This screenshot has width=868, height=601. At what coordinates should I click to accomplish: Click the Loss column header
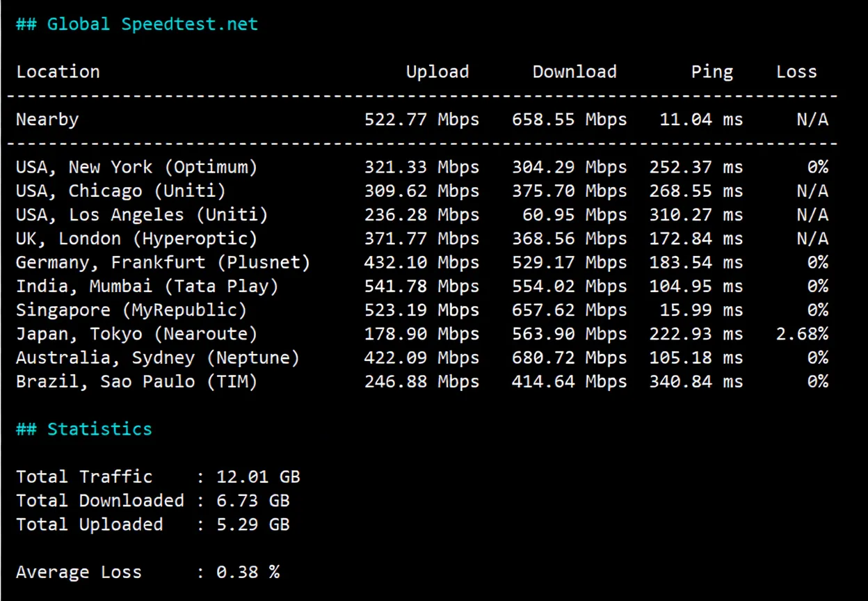(x=796, y=71)
